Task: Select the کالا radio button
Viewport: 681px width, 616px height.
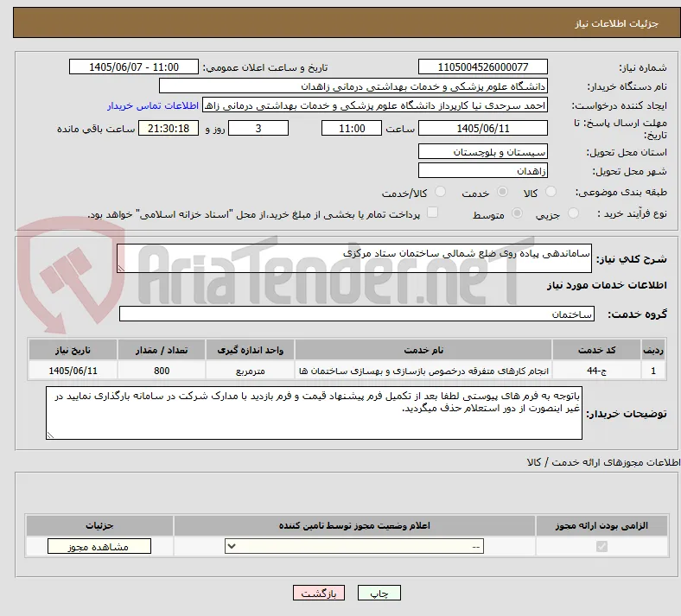Action: (551, 192)
